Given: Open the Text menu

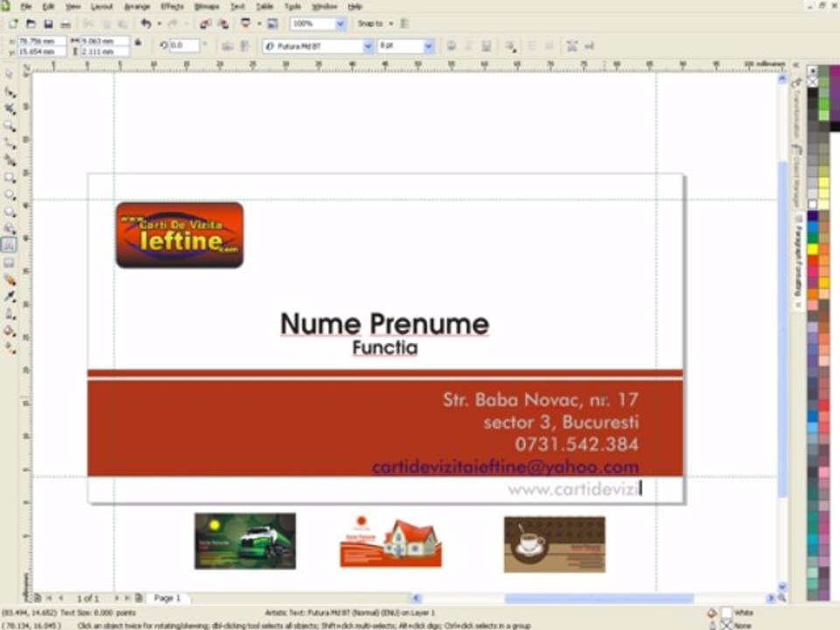Looking at the screenshot, I should (x=237, y=6).
